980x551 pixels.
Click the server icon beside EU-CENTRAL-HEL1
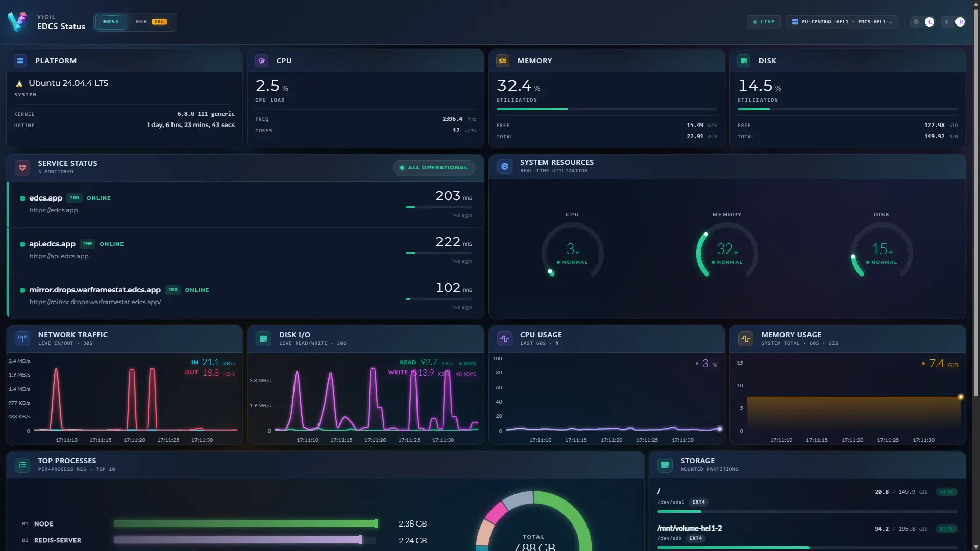tap(795, 22)
